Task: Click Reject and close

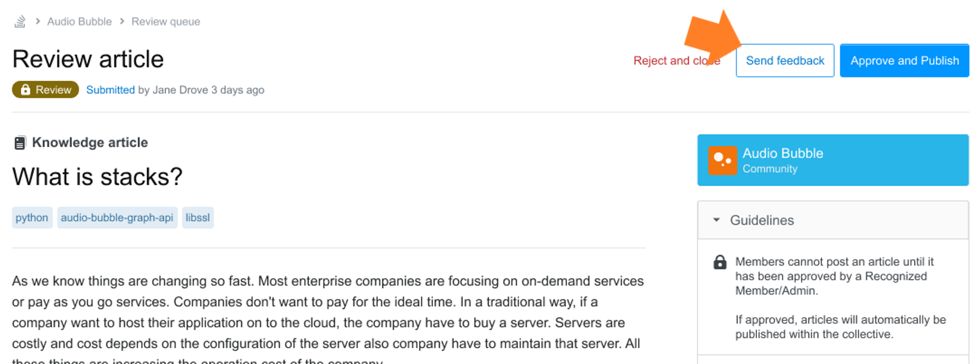Action: (677, 60)
